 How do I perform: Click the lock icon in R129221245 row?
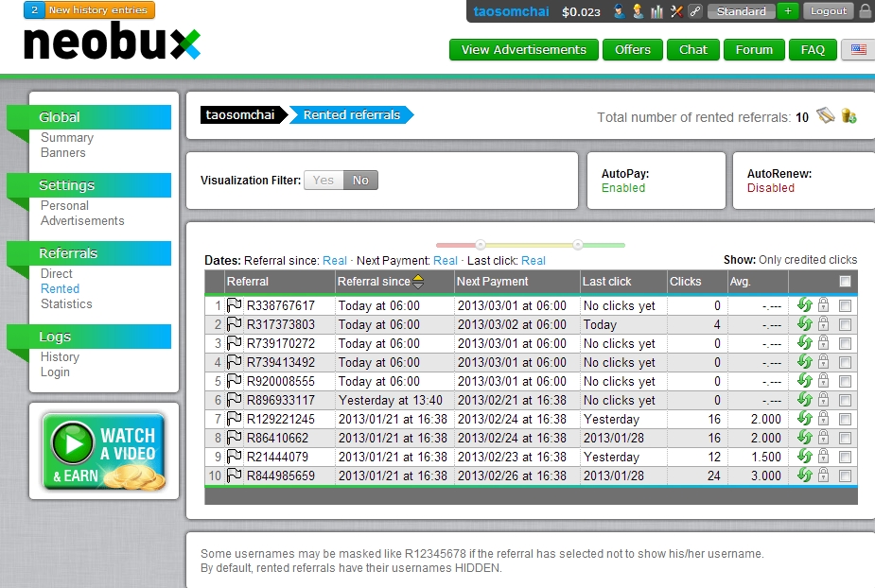[x=823, y=418]
